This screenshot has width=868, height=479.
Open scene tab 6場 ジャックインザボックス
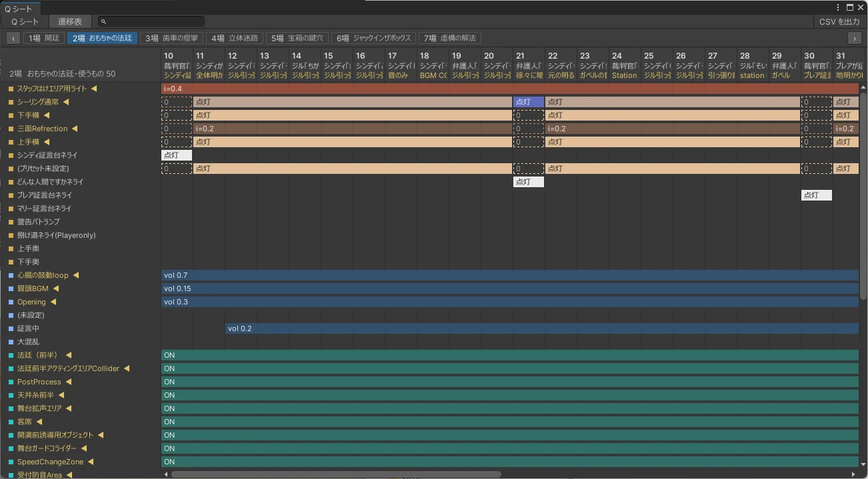pyautogui.click(x=374, y=38)
